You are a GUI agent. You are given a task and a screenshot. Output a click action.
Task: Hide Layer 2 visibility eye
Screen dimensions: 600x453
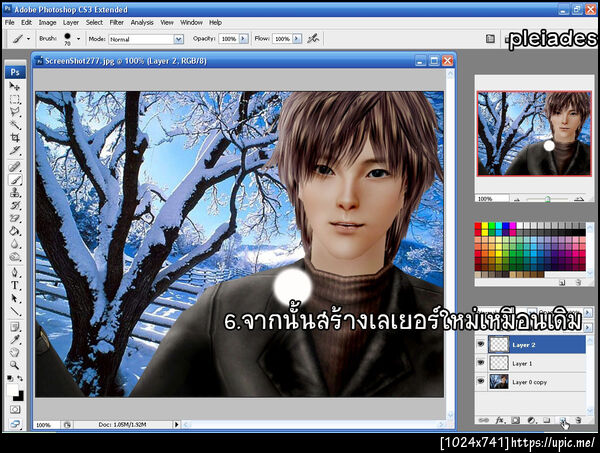click(x=481, y=345)
